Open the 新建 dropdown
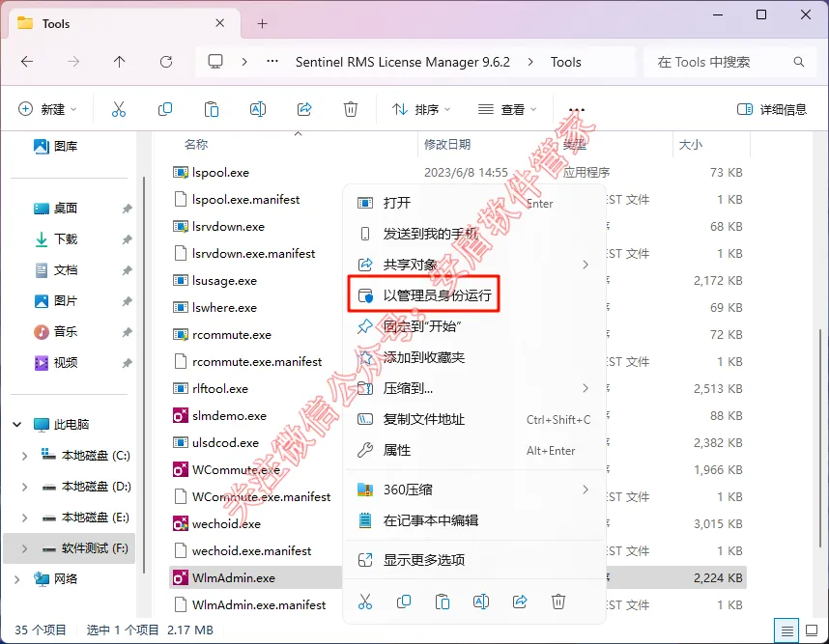 (47, 109)
